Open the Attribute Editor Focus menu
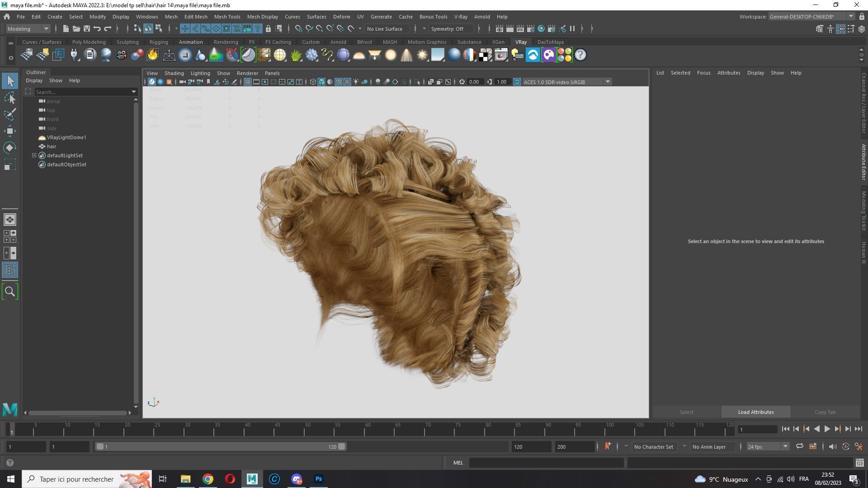Screen dimensions: 868x488 tap(703, 72)
